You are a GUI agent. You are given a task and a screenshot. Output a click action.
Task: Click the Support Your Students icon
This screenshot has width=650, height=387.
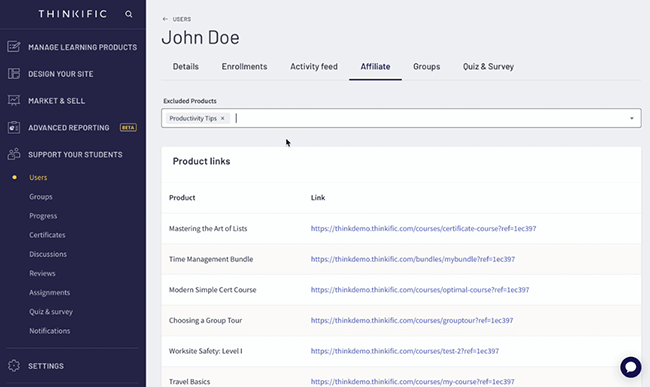click(14, 154)
